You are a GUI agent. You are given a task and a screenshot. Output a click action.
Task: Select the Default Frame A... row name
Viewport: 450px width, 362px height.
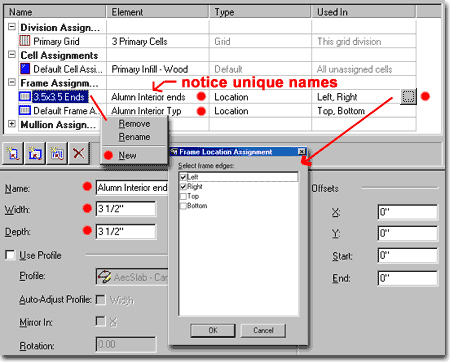coord(66,111)
